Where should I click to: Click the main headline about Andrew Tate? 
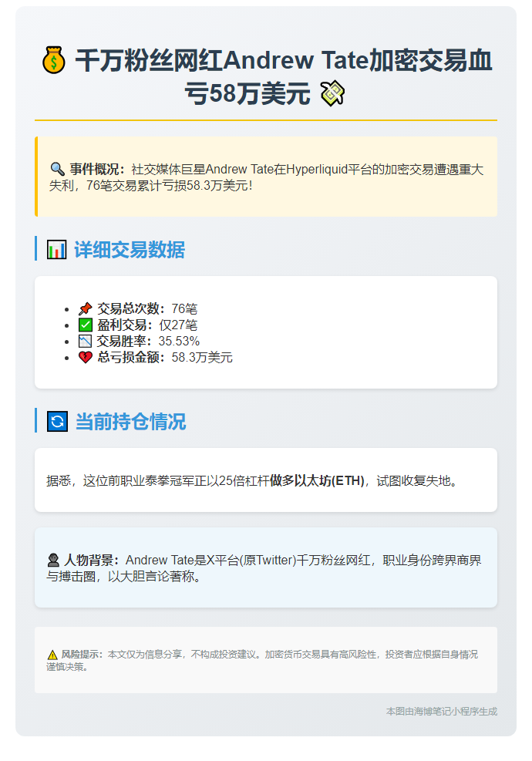click(x=266, y=76)
